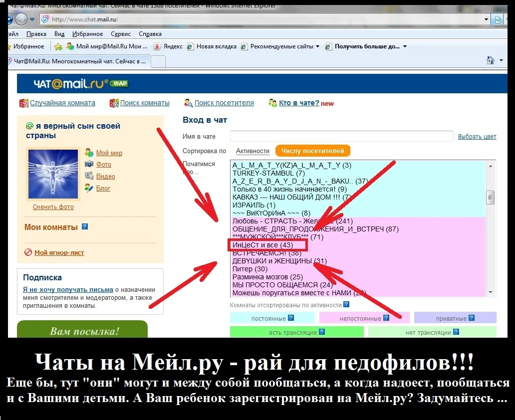This screenshot has height=420, width=515.
Task: Click Сменить фото link
Action: click(x=53, y=207)
